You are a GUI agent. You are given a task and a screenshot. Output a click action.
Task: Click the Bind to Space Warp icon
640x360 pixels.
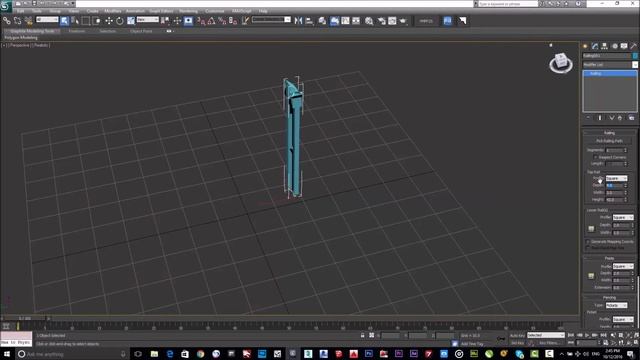coord(28,20)
